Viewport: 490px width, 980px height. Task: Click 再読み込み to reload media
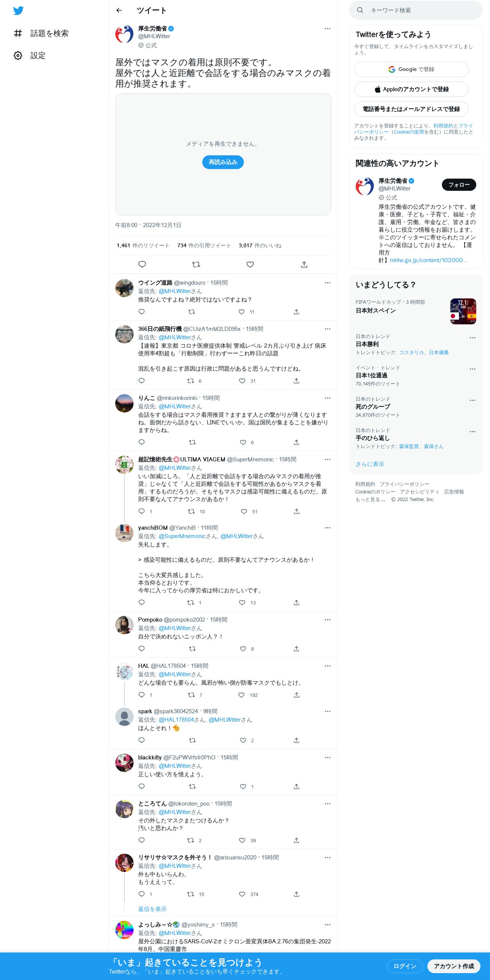click(223, 162)
